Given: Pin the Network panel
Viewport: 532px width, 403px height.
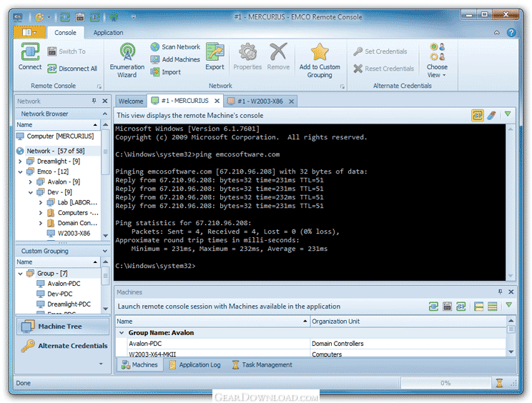Looking at the screenshot, I should click(94, 101).
